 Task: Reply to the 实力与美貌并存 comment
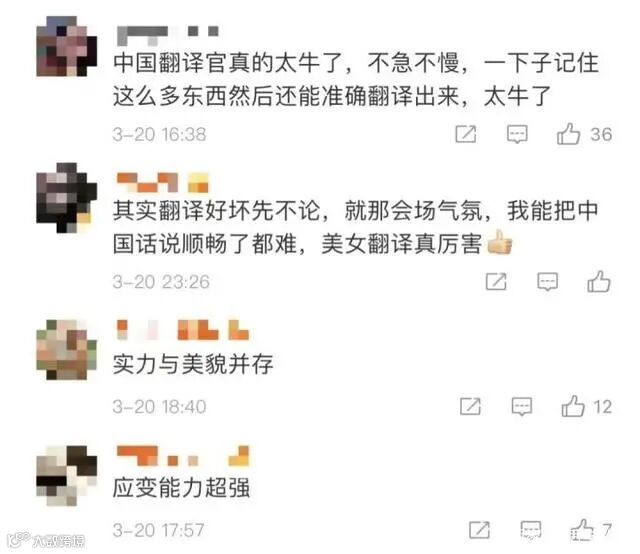tap(522, 406)
